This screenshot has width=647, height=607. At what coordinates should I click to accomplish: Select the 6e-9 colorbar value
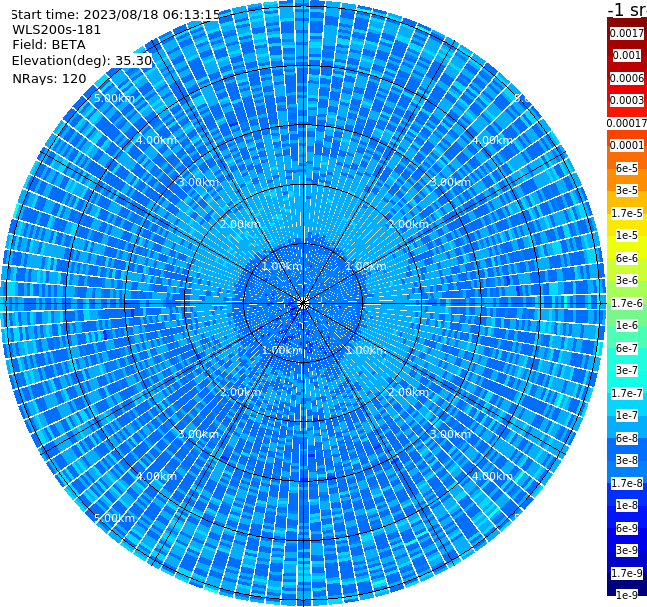coord(627,528)
